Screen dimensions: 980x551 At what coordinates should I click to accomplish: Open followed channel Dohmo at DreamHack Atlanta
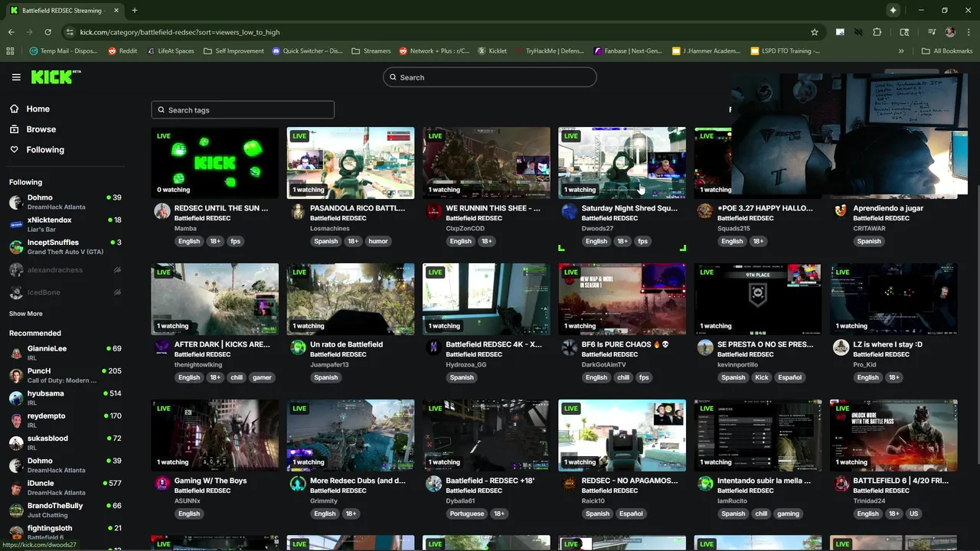click(x=65, y=202)
